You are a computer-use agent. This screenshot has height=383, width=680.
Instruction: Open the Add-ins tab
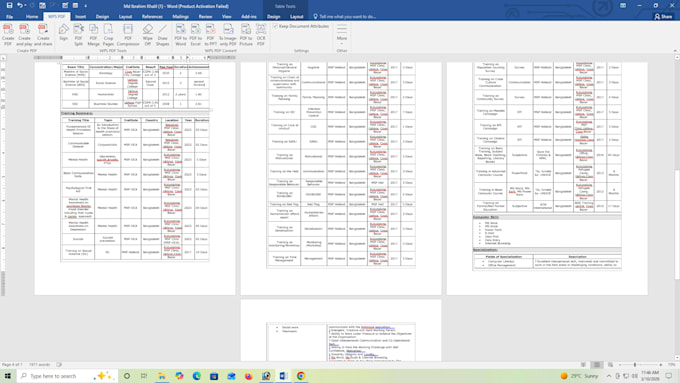(x=248, y=16)
